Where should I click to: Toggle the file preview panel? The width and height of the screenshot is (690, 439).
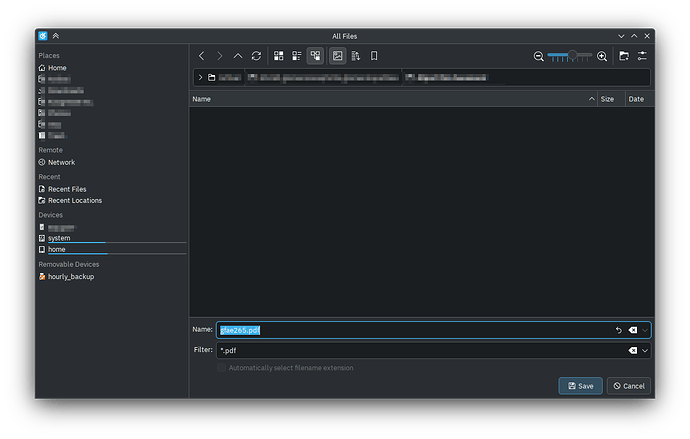338,56
